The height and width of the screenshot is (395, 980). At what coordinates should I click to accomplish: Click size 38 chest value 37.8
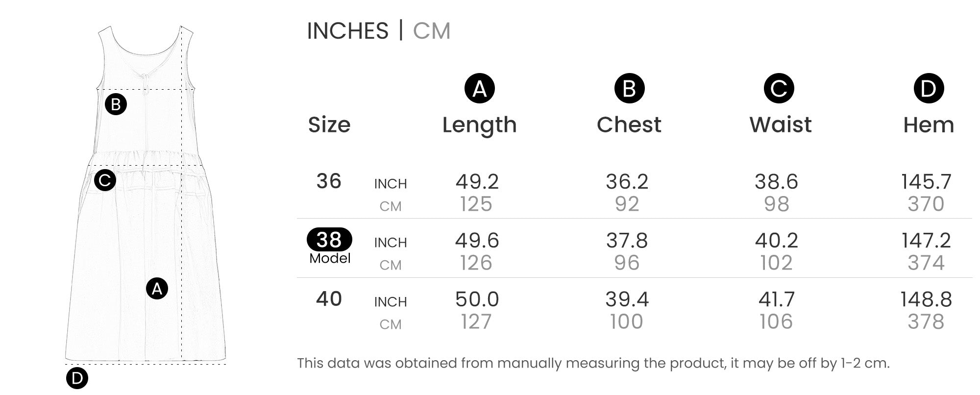coord(627,241)
